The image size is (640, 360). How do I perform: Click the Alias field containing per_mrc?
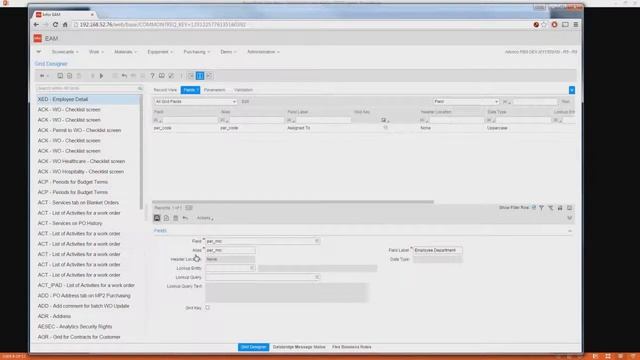(230, 250)
